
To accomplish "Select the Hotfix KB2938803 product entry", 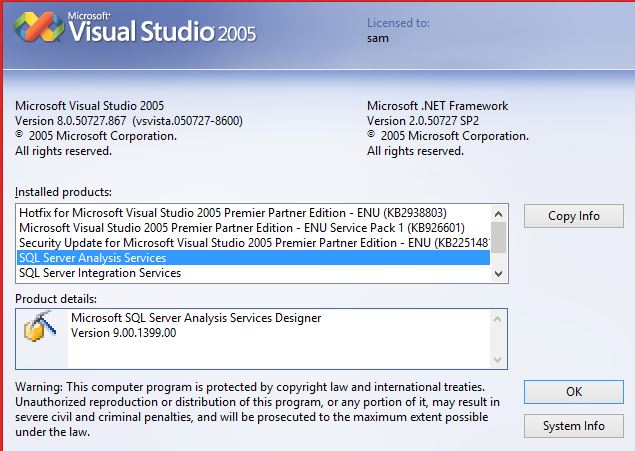I will [x=253, y=213].
